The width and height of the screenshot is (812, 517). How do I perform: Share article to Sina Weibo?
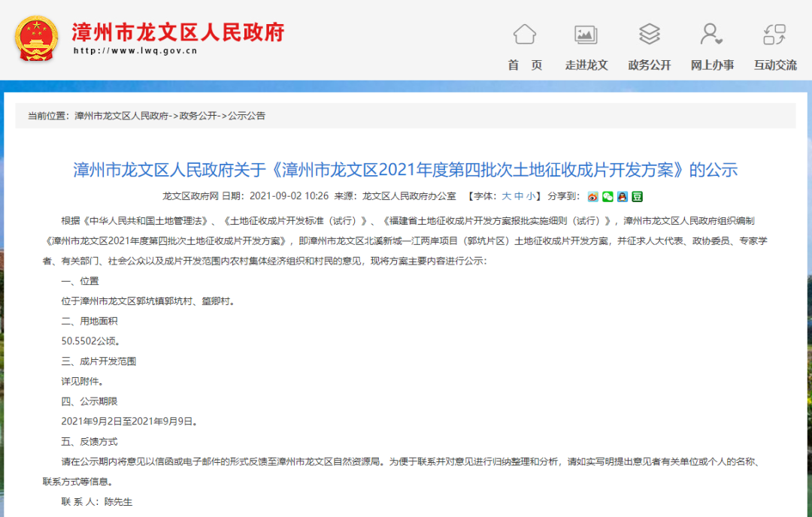click(x=593, y=197)
